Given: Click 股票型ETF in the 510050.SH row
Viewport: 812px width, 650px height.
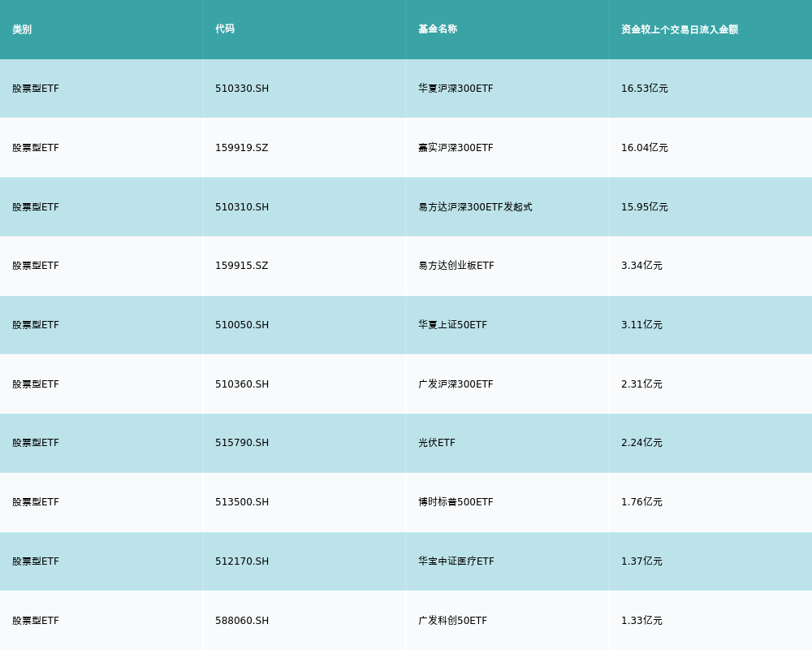Looking at the screenshot, I should click(x=36, y=325).
